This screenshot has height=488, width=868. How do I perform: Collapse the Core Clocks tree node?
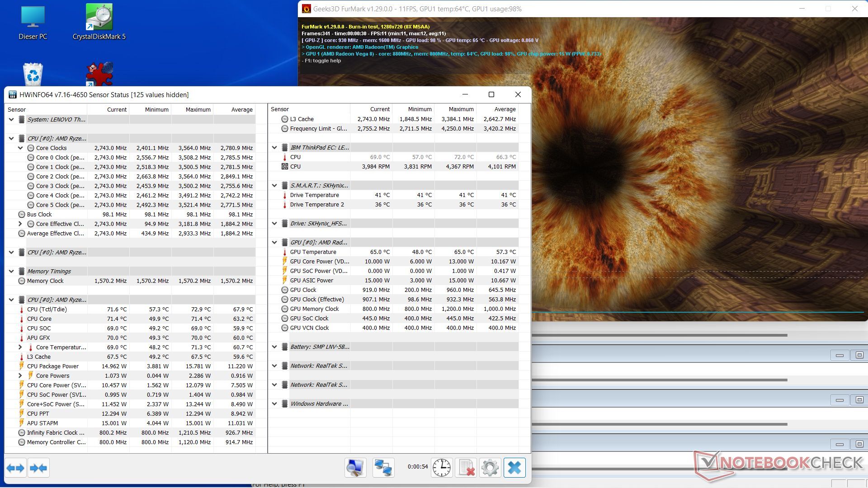click(x=20, y=148)
